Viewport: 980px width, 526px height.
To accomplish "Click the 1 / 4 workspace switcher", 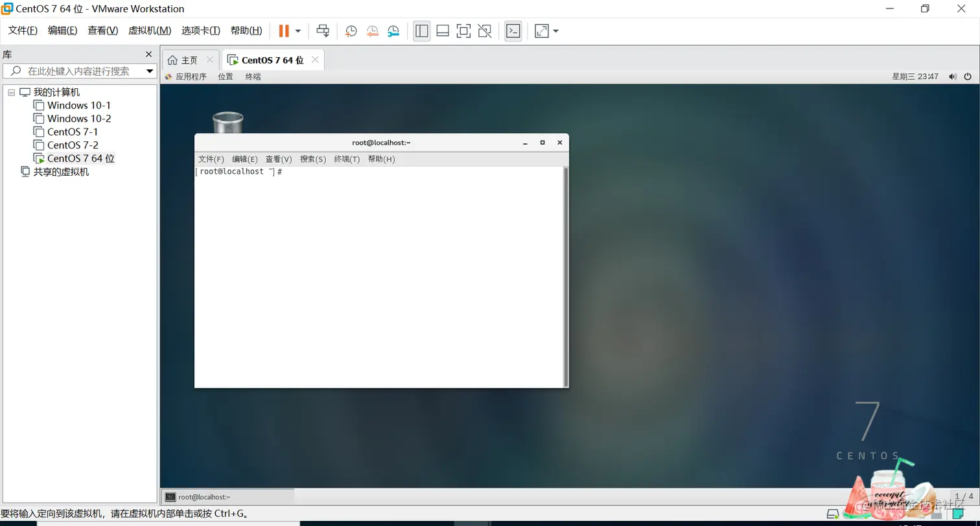I will coord(964,497).
